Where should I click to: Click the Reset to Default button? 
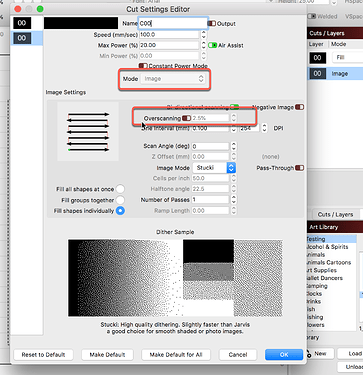point(43,354)
